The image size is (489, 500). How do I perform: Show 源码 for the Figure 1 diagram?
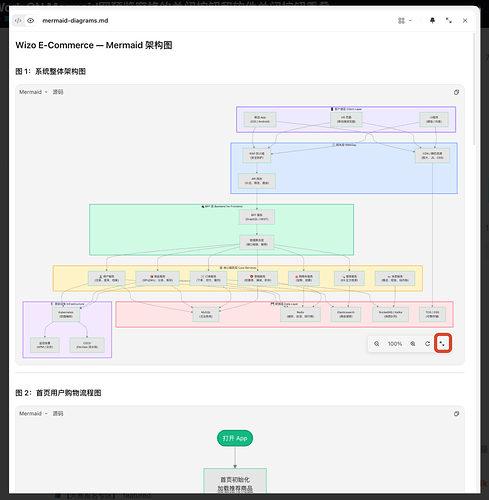[58, 92]
